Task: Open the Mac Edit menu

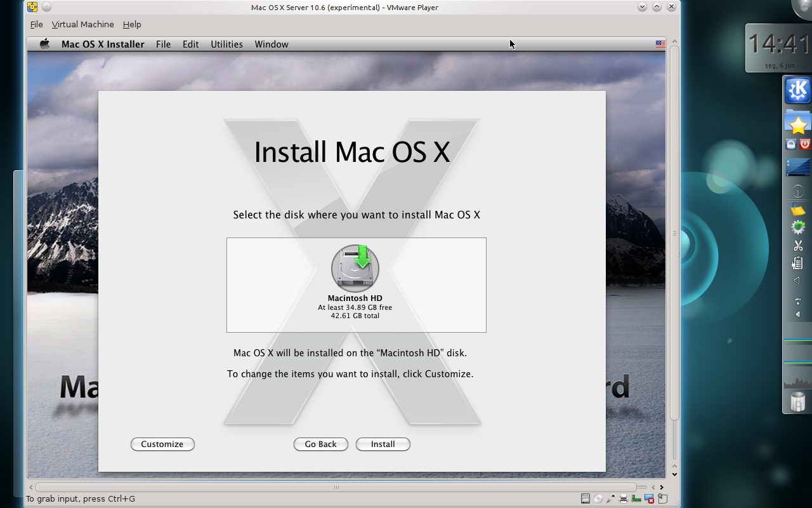Action: (190, 44)
